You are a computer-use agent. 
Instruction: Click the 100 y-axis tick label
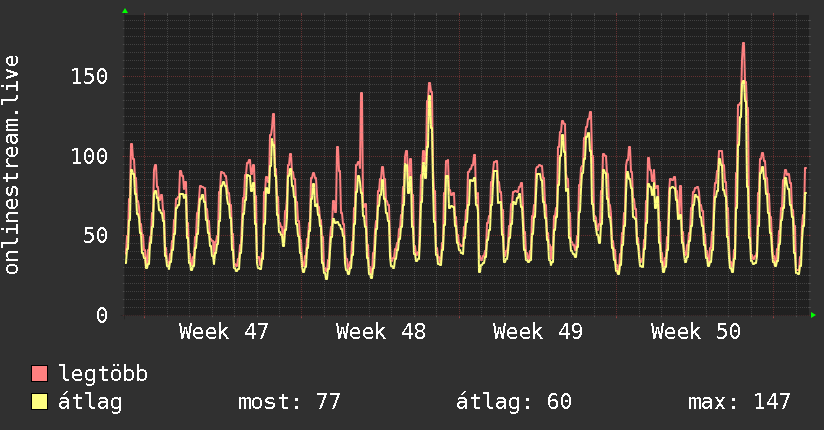90,156
